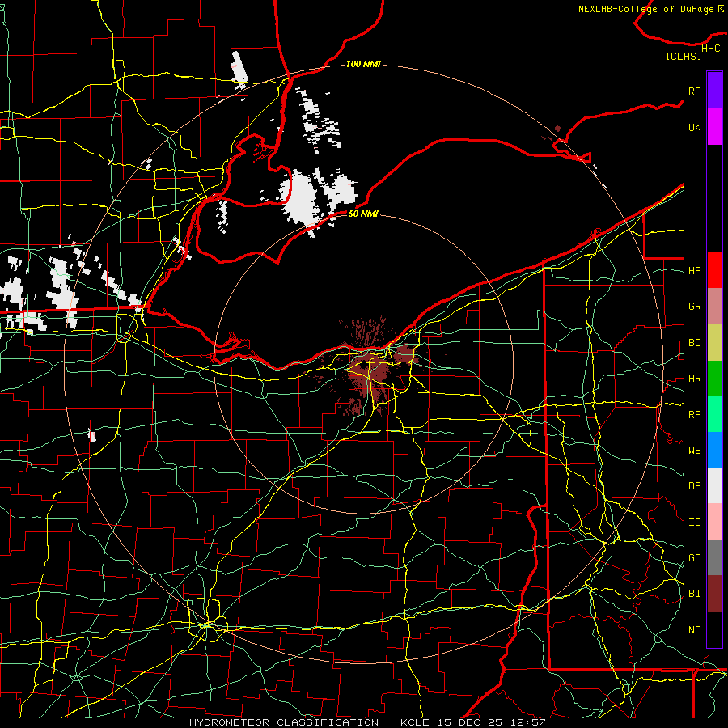Click the "NEXLAB-College of DuPage" credit text
728x728 pixels.
(x=647, y=9)
